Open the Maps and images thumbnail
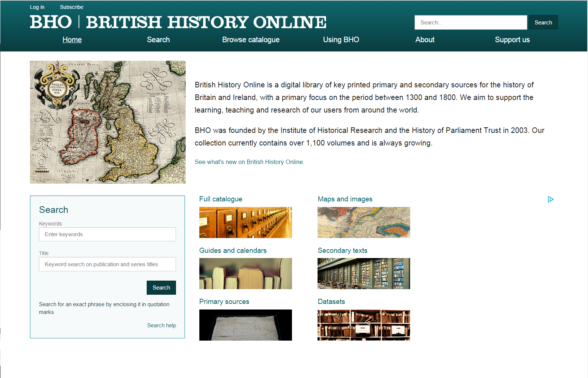 (x=363, y=222)
